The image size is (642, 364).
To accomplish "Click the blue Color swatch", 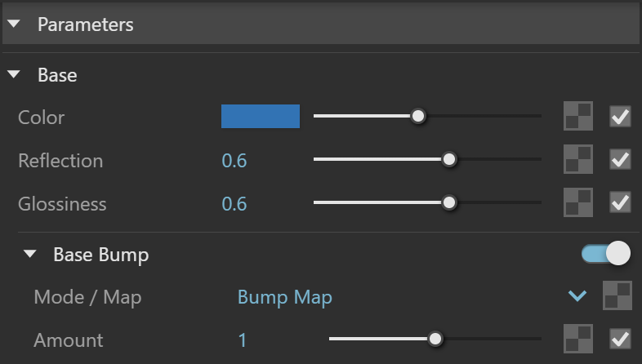I will 261,116.
